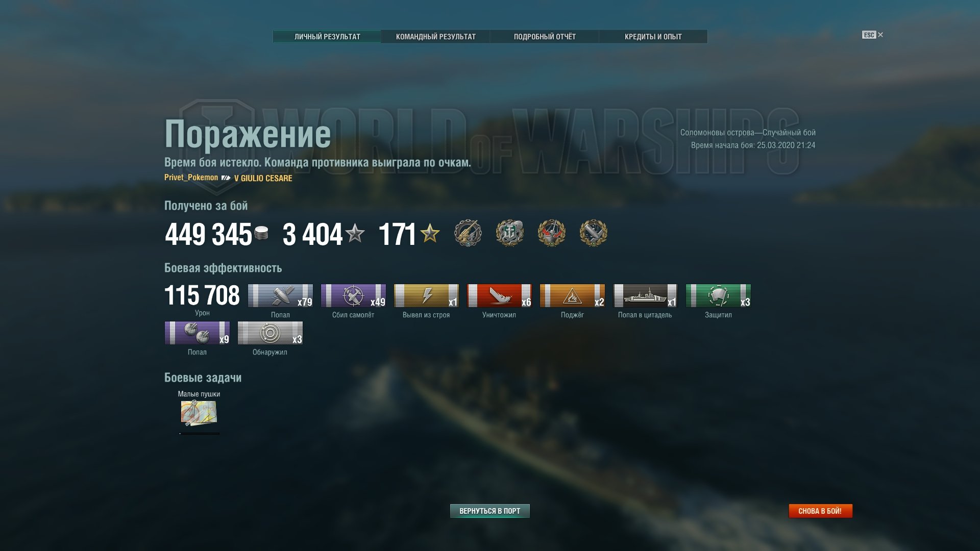This screenshot has height=551, width=980.
Task: Switch to Подробный отчёт tab
Action: click(545, 37)
